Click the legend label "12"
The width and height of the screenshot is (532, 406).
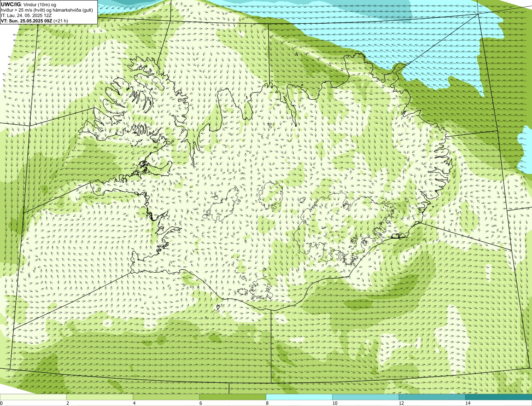(401, 403)
